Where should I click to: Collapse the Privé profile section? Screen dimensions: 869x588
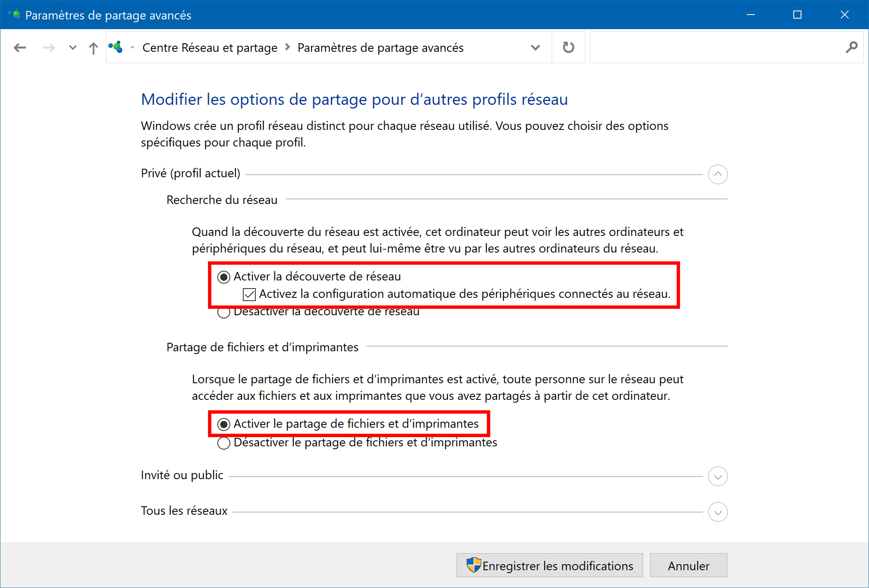point(718,174)
